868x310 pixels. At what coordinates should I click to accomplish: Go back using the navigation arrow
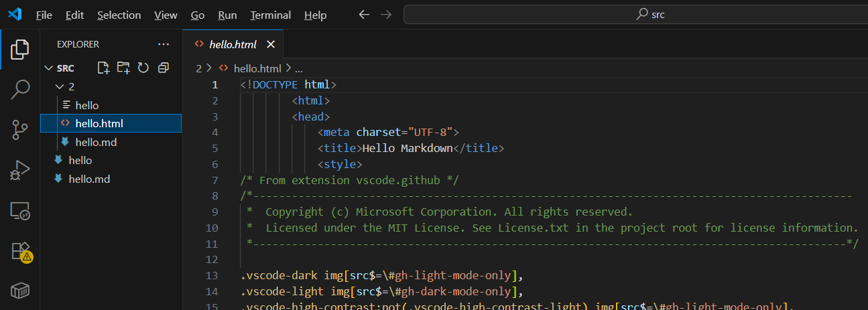coord(364,15)
